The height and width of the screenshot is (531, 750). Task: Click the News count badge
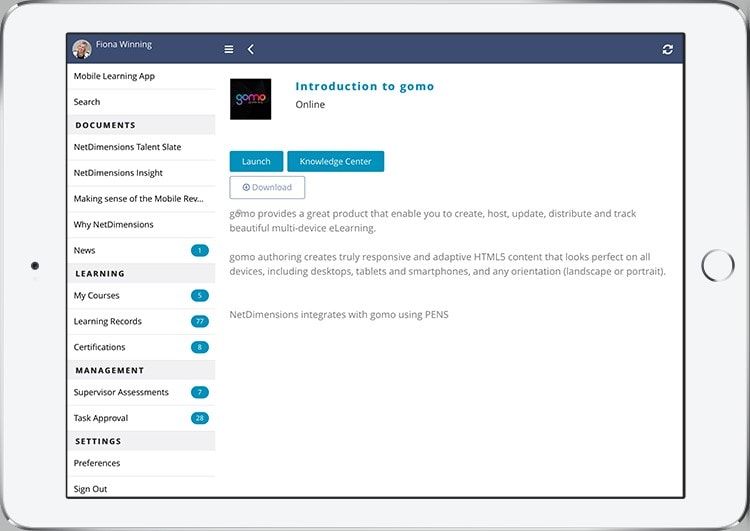point(200,250)
